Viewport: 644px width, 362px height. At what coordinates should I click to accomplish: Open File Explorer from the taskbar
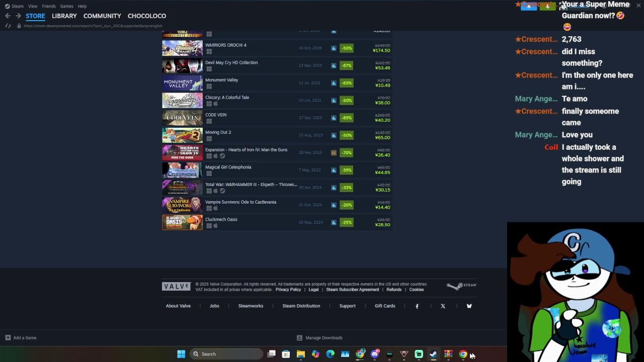tap(301, 354)
